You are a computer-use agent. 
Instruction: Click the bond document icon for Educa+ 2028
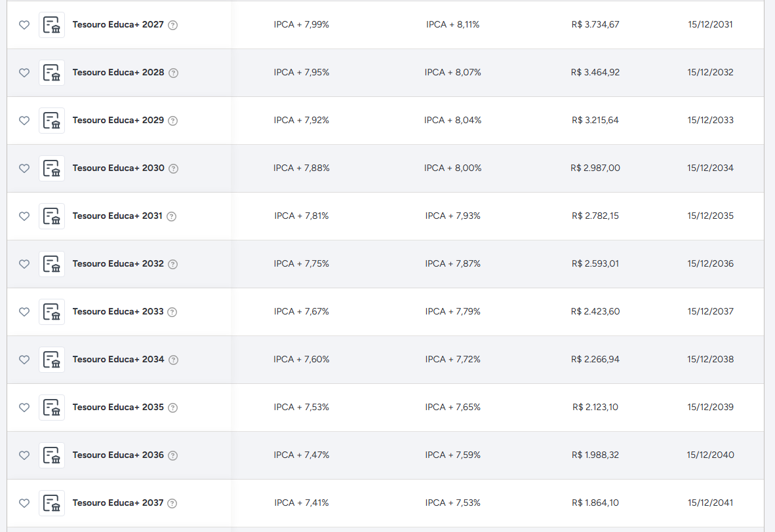click(x=52, y=73)
